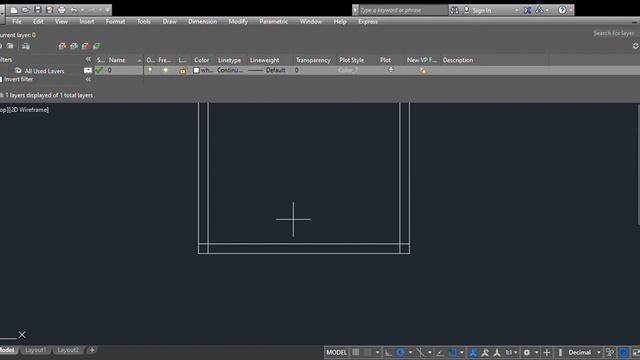This screenshot has width=640, height=360.
Task: Open the Decimal units dropdown
Action: click(x=598, y=353)
